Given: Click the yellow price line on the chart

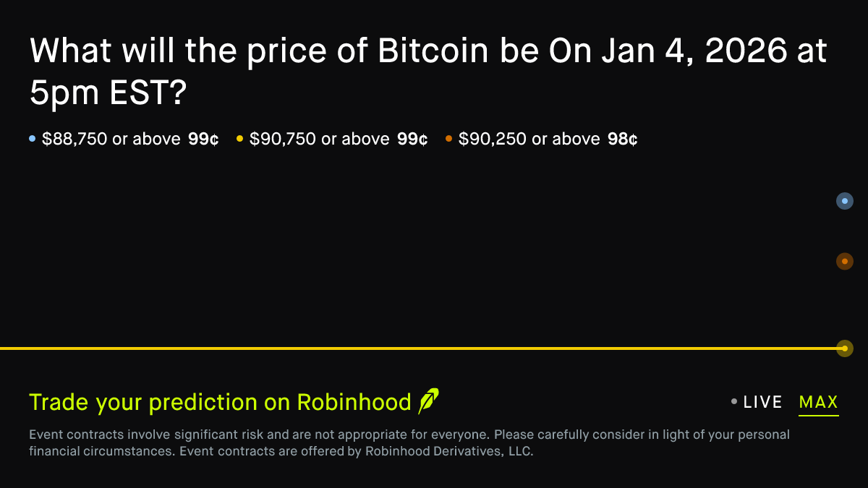Looking at the screenshot, I should pyautogui.click(x=434, y=348).
